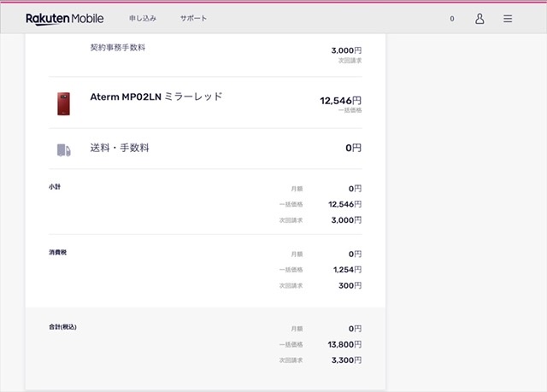Open the hamburger menu icon
The width and height of the screenshot is (547, 392).
point(508,19)
